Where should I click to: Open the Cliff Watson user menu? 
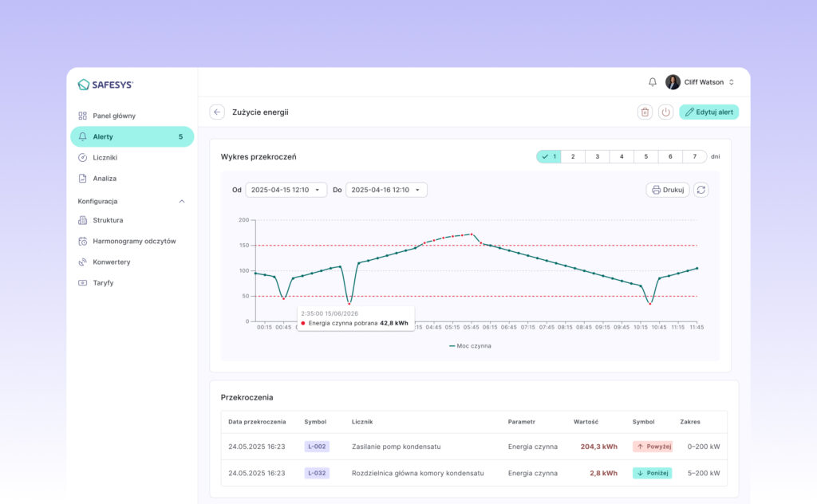(701, 82)
